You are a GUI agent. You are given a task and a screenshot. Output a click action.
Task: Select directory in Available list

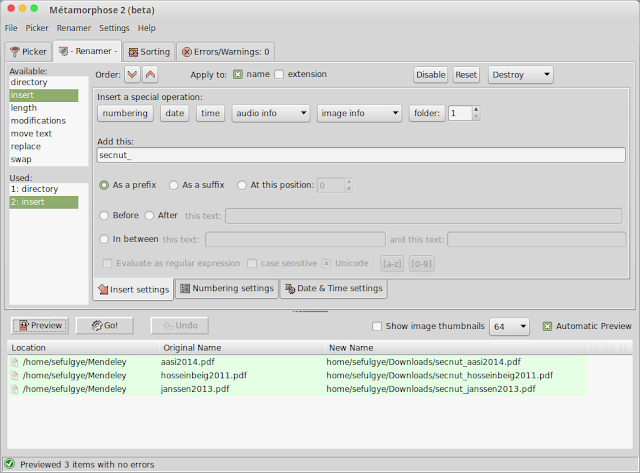coord(44,82)
